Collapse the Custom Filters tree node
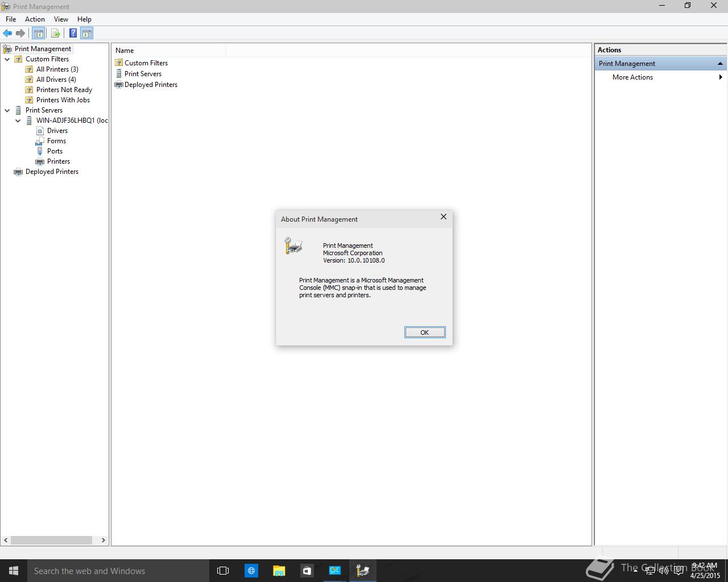The width and height of the screenshot is (728, 582). [x=7, y=59]
